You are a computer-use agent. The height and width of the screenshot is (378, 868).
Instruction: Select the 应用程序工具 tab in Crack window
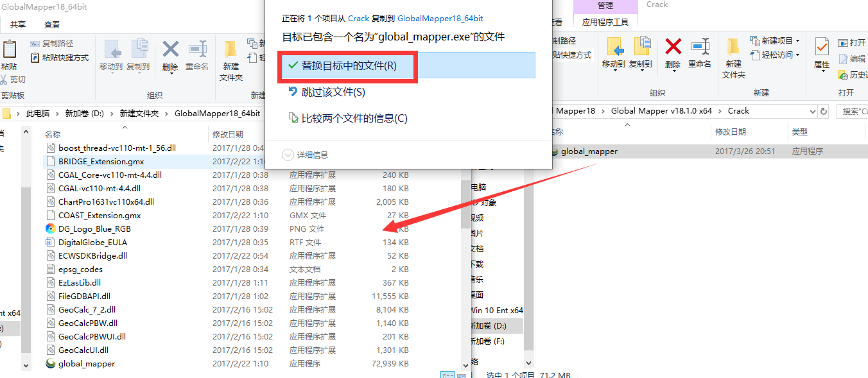(x=605, y=22)
